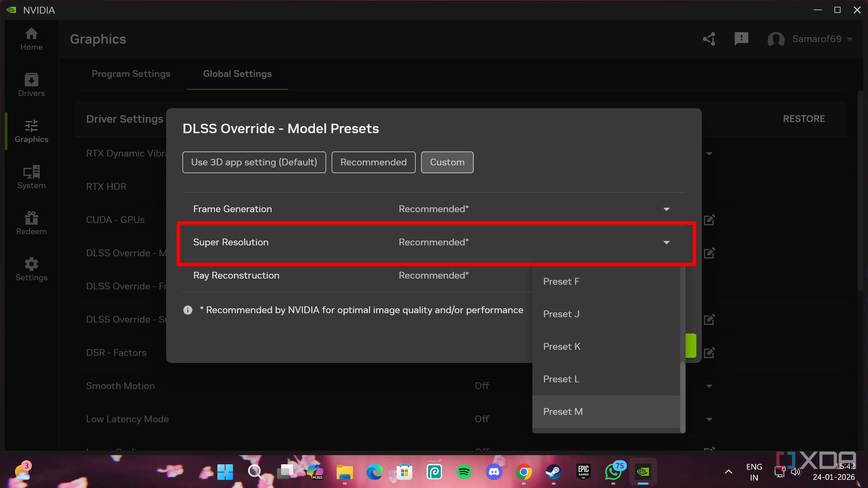Choose Preset K option
Screen dimensions: 868x488
pos(606,347)
